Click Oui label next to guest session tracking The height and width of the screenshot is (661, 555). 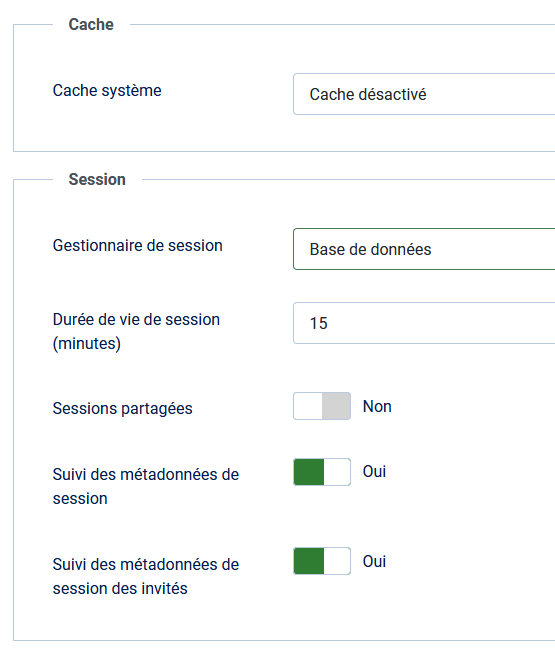tap(374, 562)
